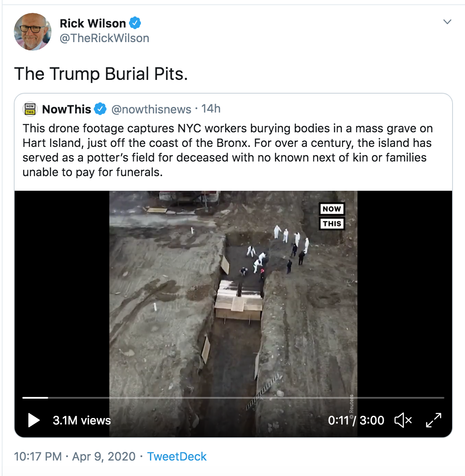Image resolution: width=465 pixels, height=476 pixels.
Task: Expand the video to fullscreen
Action: 434,420
